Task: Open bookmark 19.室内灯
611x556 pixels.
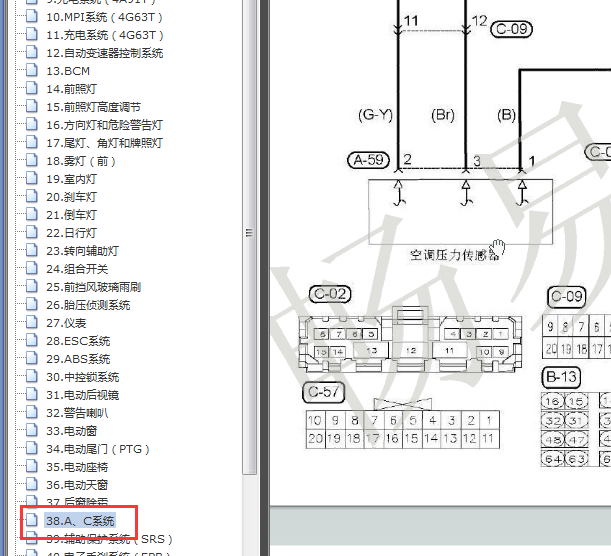Action: 71,179
